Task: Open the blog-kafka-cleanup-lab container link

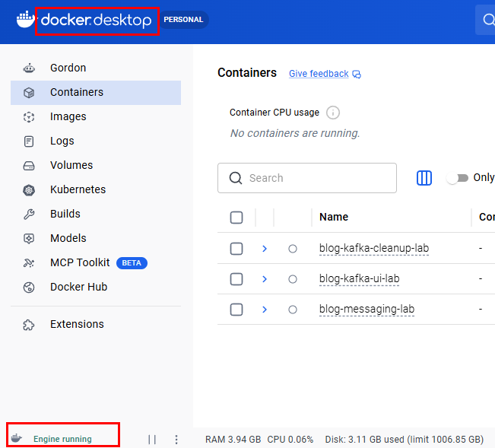Action: pyautogui.click(x=374, y=249)
